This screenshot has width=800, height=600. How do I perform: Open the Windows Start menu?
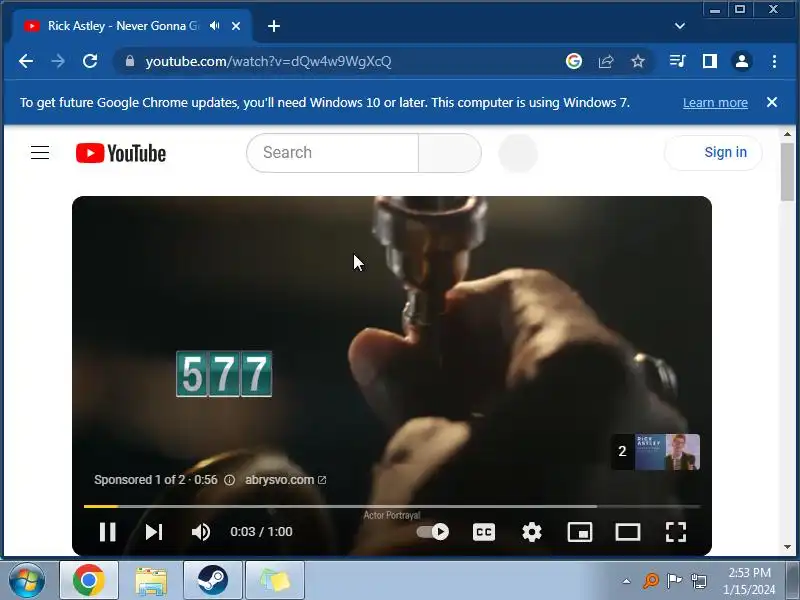pos(27,580)
